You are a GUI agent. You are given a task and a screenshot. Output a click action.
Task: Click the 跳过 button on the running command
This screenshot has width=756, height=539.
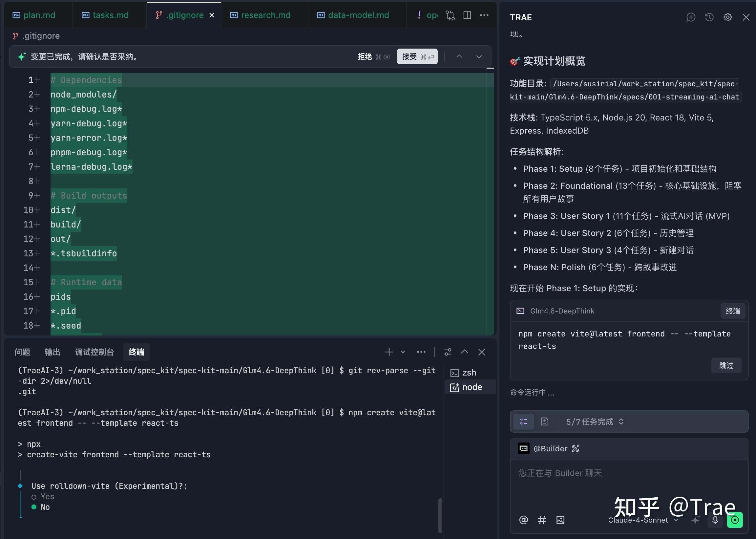(x=726, y=365)
